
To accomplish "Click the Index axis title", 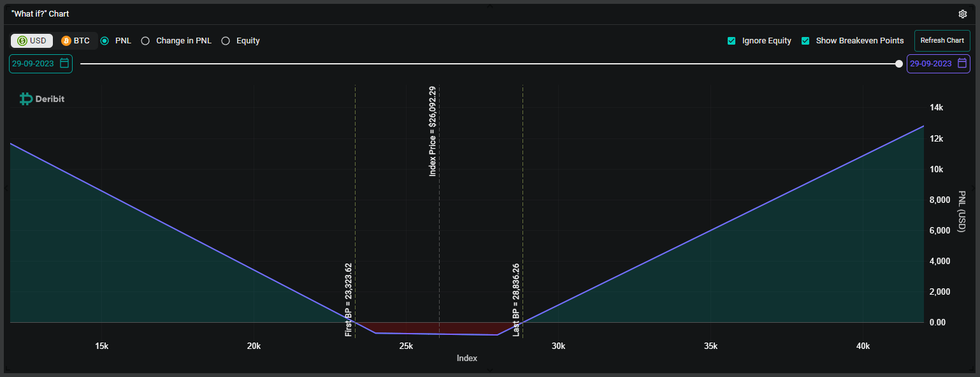I will coord(467,358).
